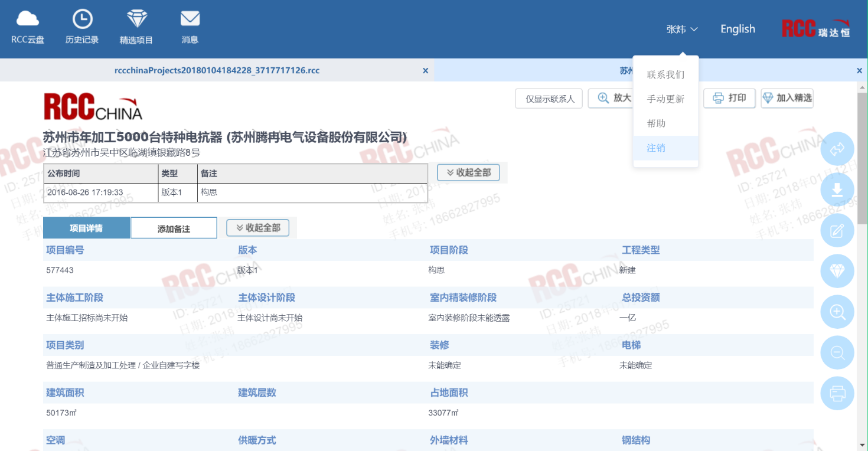The height and width of the screenshot is (451, 868).
Task: Click the floating zoom out magnifier
Action: (837, 352)
